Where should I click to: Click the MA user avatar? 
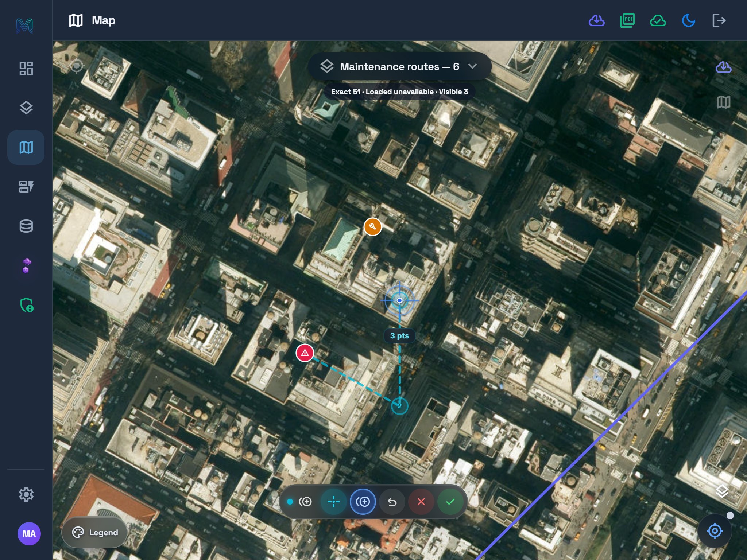[29, 534]
